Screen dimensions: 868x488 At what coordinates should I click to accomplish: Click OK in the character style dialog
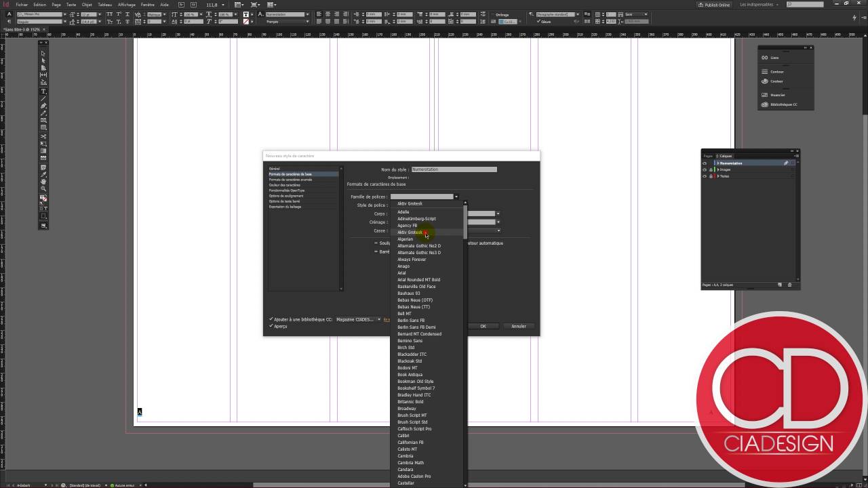(483, 326)
